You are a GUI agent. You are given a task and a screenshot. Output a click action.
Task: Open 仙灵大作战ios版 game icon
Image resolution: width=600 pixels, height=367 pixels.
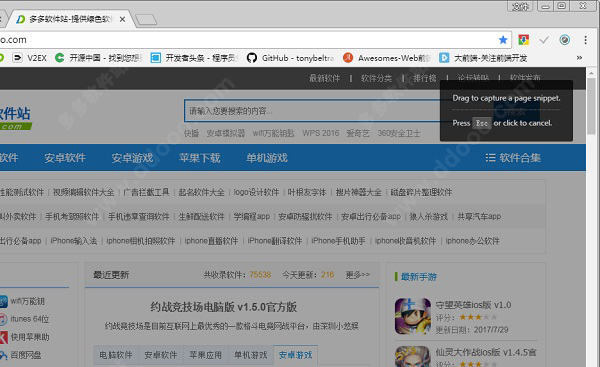click(x=413, y=357)
